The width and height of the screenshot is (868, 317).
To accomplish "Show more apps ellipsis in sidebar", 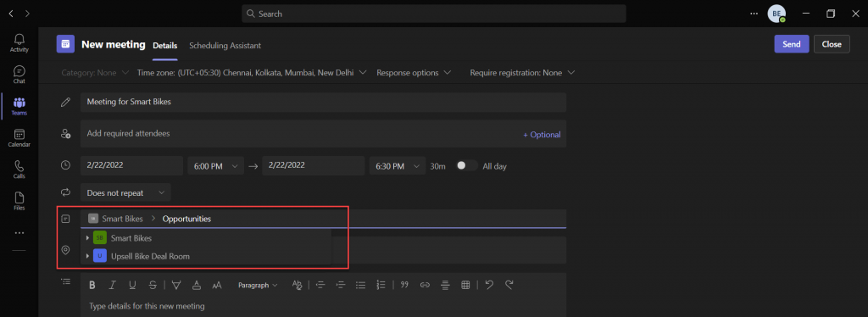I will coord(19,233).
